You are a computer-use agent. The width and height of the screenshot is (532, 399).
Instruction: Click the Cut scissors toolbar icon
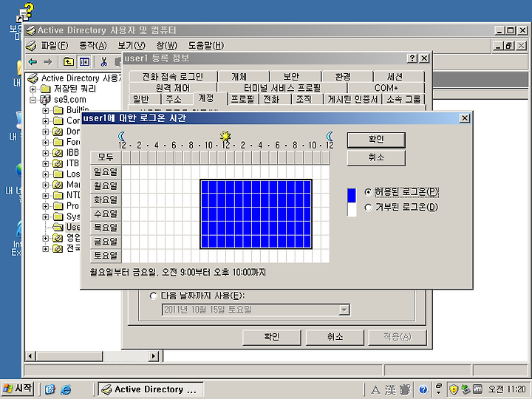(x=104, y=62)
